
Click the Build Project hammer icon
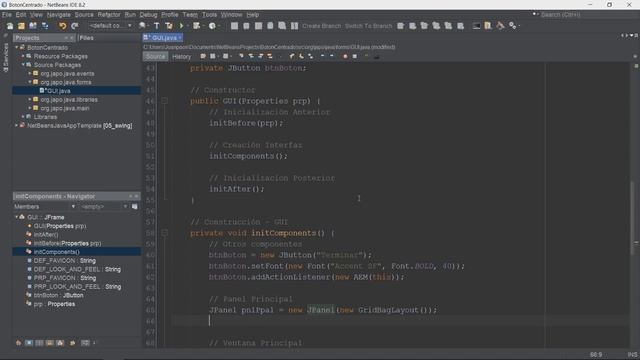point(157,26)
